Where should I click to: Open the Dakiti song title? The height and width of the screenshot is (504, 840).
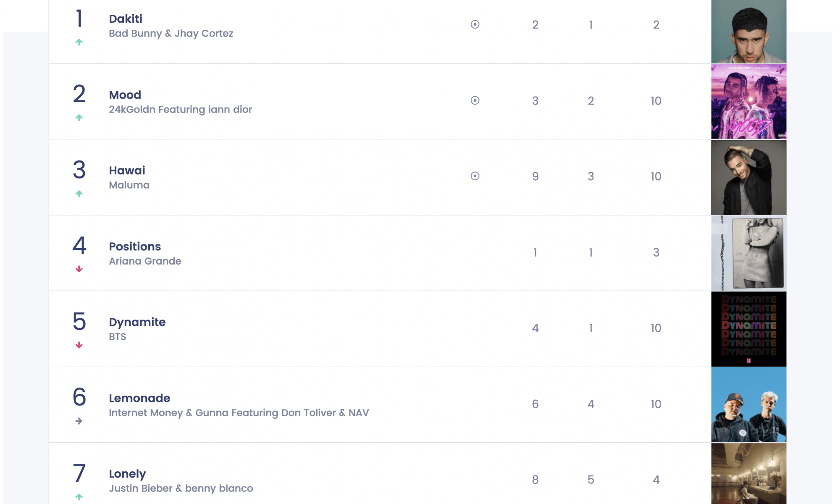(126, 19)
